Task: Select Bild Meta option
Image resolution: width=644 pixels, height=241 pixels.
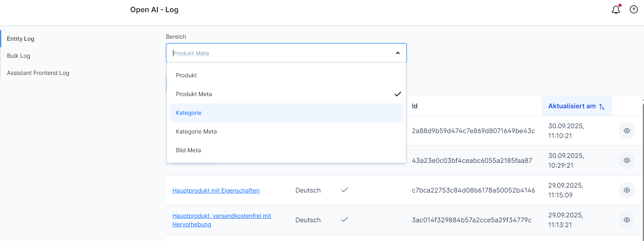Action: [188, 150]
